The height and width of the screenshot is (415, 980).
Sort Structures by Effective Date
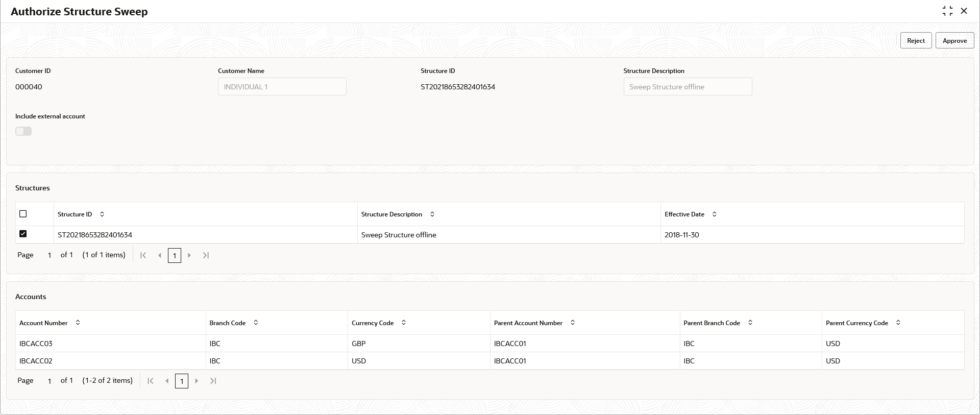coord(715,214)
